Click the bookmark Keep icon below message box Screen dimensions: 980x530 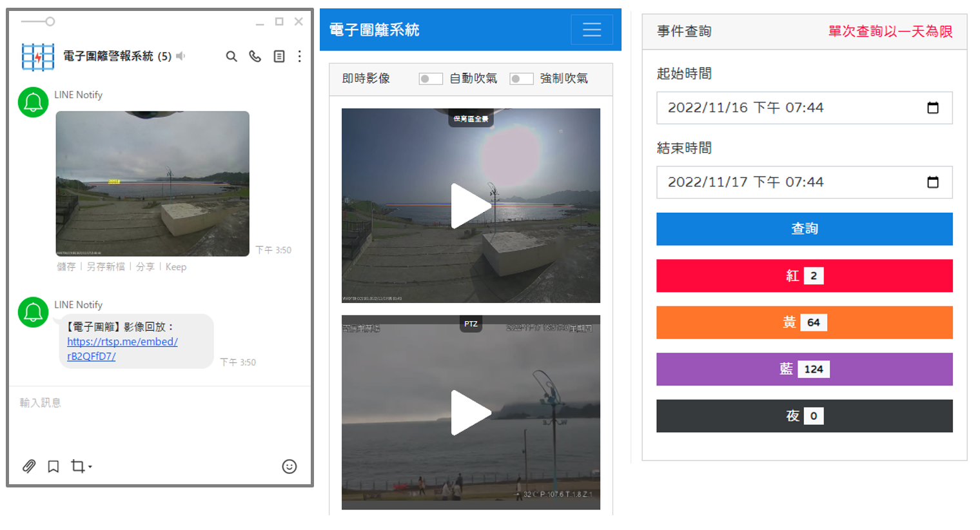click(54, 466)
